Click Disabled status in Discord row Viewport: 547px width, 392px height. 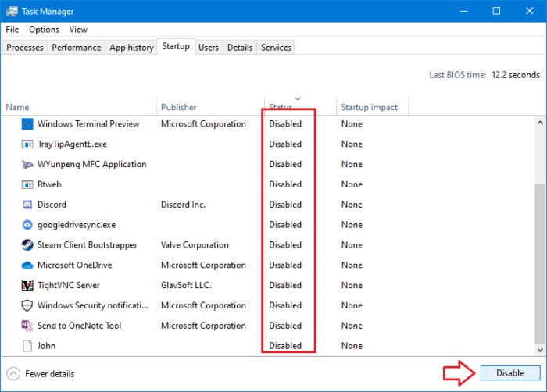click(x=285, y=205)
